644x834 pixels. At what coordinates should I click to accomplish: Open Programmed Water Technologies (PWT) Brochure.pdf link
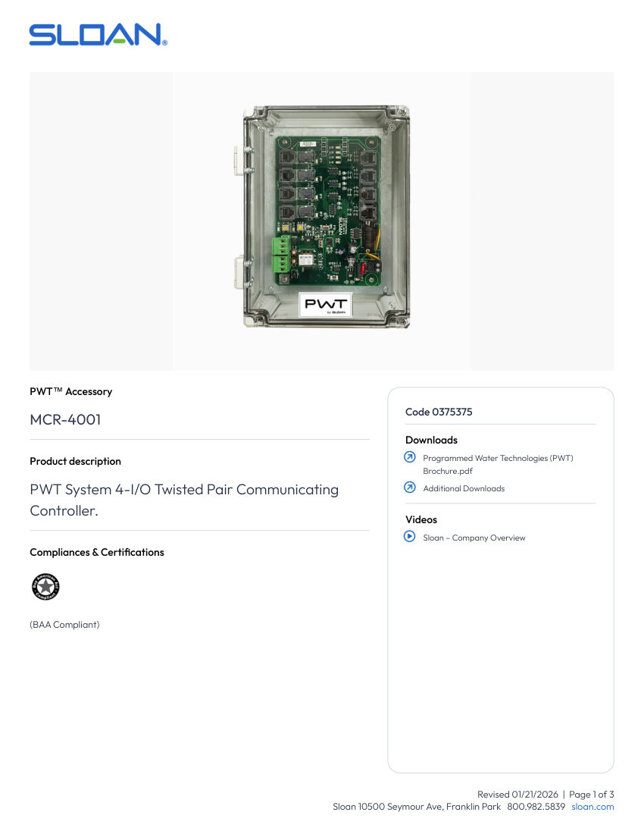tap(498, 464)
